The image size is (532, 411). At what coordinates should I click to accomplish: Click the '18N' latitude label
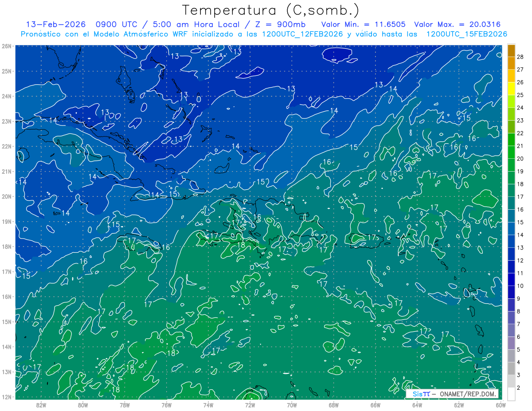(6, 247)
